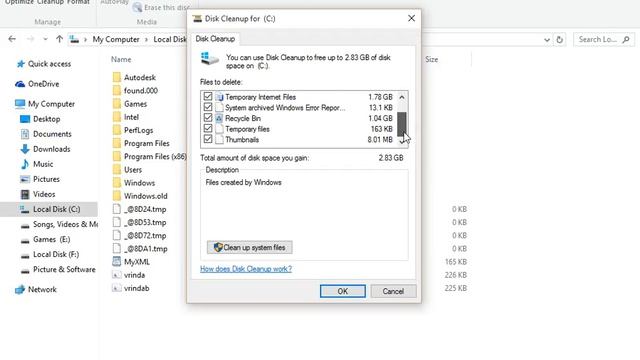
Task: Select My Computer in the sidebar
Action: click(45, 104)
